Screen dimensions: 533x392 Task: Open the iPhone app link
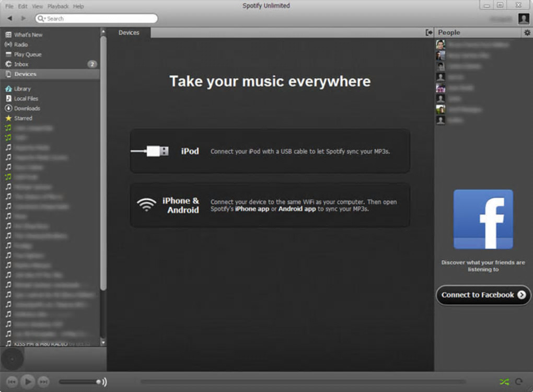tap(252, 209)
